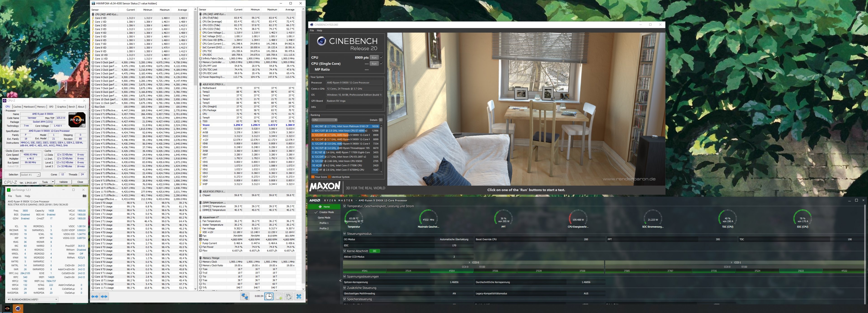Click HWiNFO collapse columns arrows button
This screenshot has width=868, height=313.
pos(104,296)
